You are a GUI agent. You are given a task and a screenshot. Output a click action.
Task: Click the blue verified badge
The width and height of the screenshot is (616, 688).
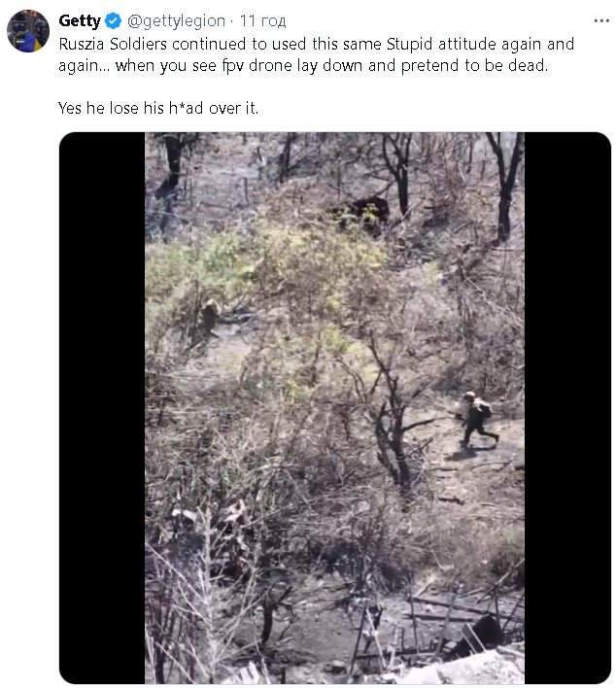(x=113, y=20)
